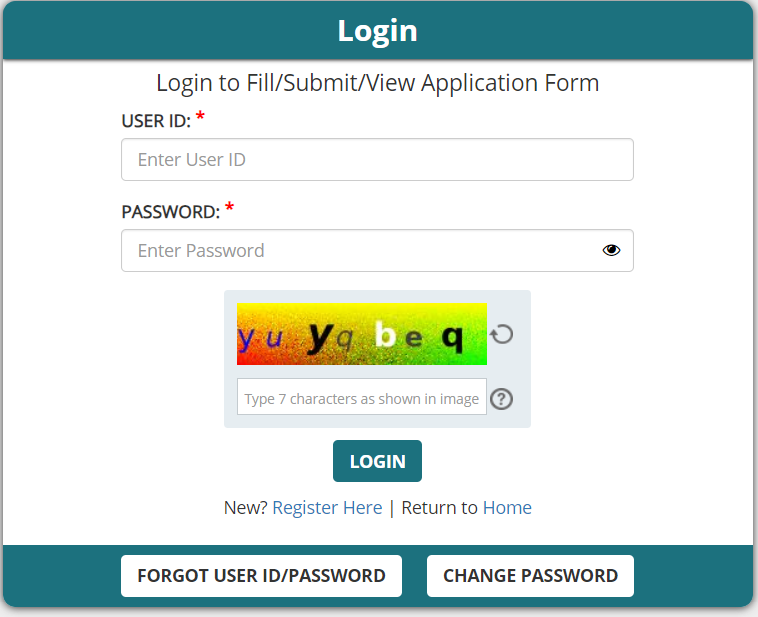Select the CHANGE PASSWORD button
The image size is (758, 617).
click(x=530, y=576)
